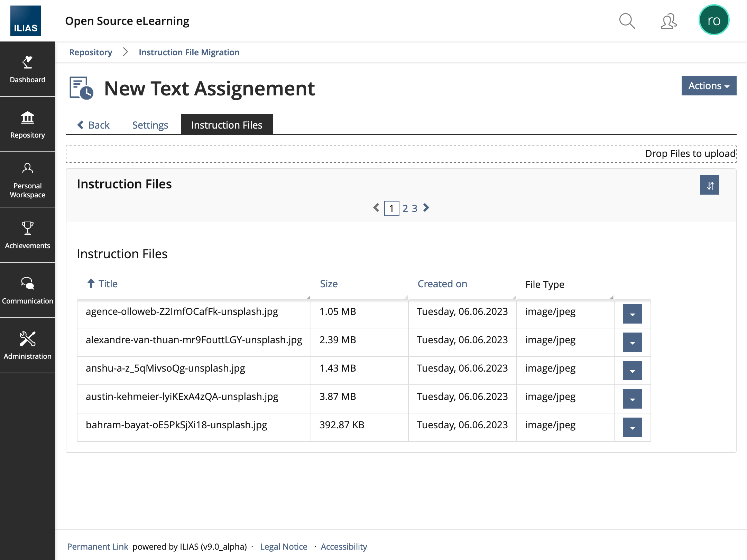The image size is (747, 560).
Task: Open the Dashboard sidebar item
Action: tap(27, 69)
